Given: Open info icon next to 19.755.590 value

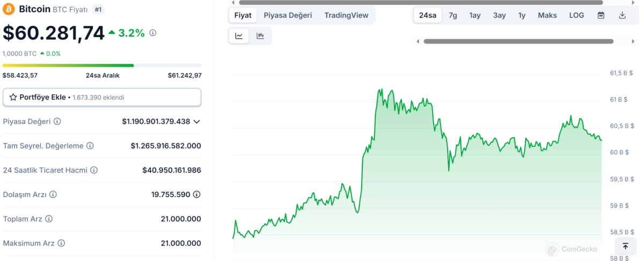Looking at the screenshot, I should 197,195.
